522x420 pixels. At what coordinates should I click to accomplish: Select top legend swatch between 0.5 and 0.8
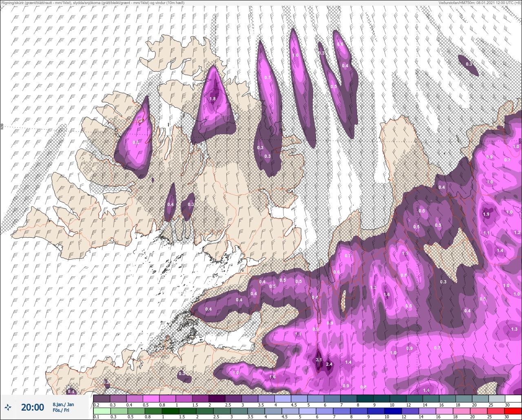coord(151,398)
